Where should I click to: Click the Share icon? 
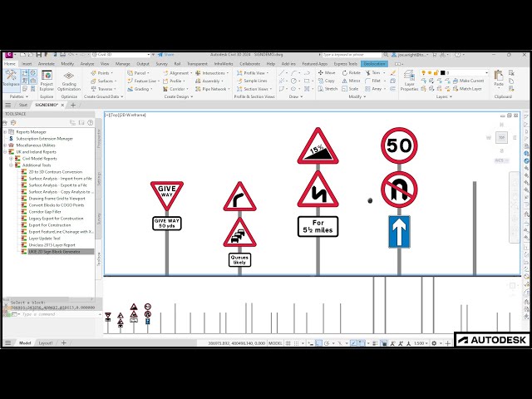point(165,55)
